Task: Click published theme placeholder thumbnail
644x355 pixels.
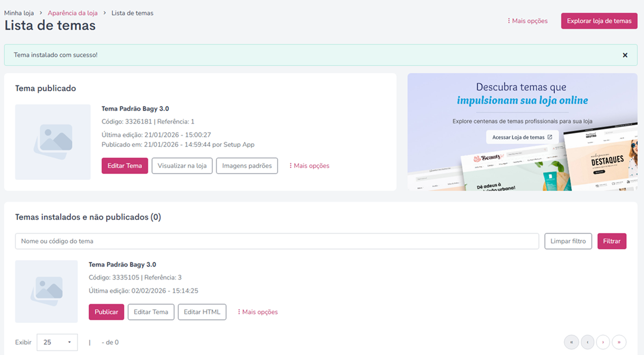Action: [53, 142]
